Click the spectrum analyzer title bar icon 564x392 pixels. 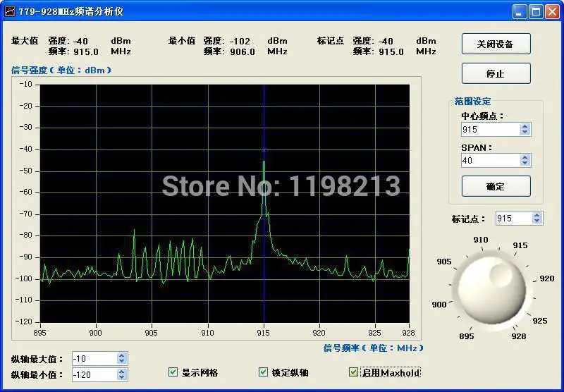(x=10, y=11)
